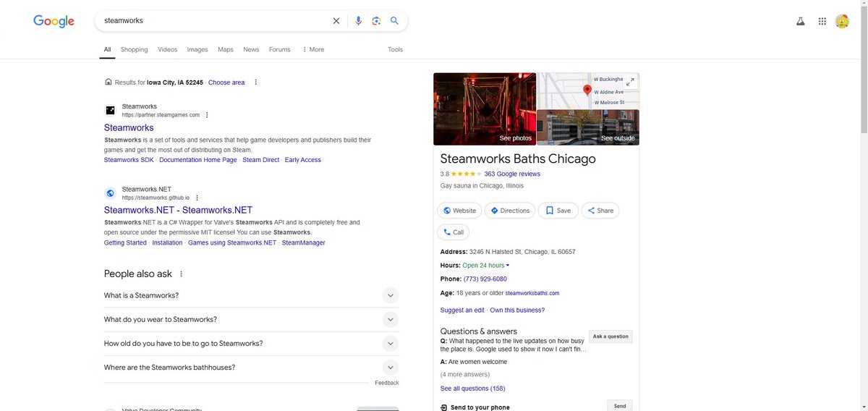
Task: Open the Google account avatar
Action: [842, 22]
